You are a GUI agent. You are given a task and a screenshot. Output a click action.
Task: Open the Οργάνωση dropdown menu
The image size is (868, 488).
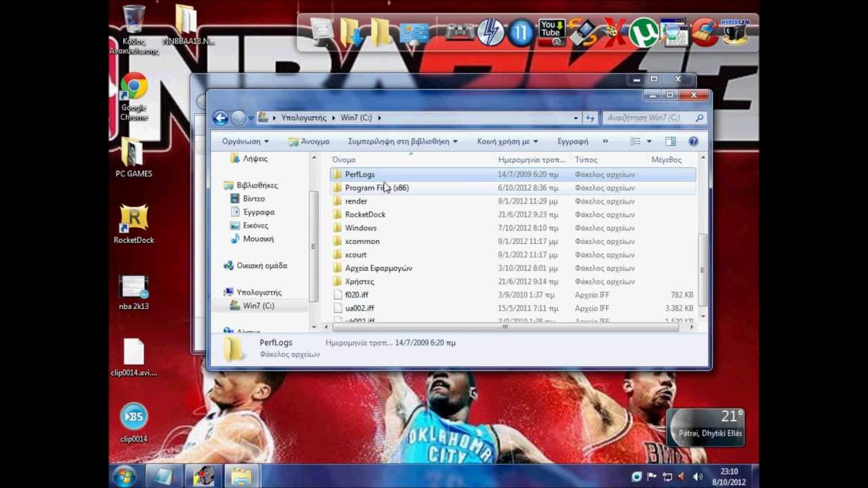click(245, 142)
